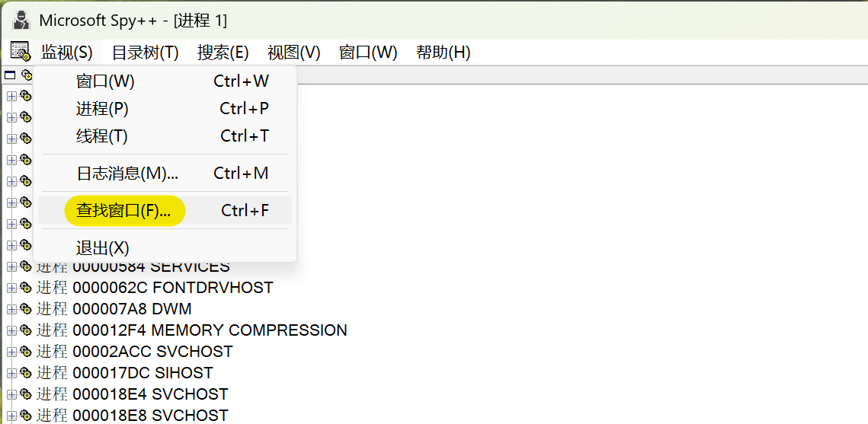Pick 线程(T) from the dropdown menu
Viewport: 868px width, 424px height.
click(x=102, y=136)
